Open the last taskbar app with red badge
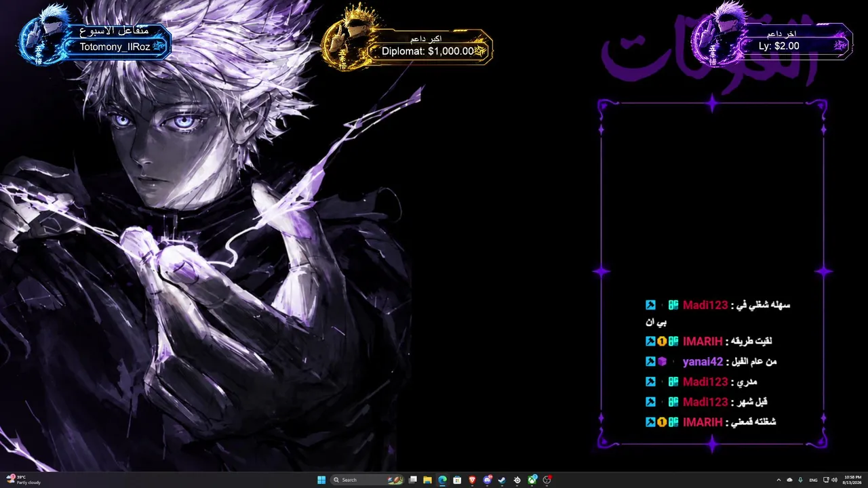Screen dimensions: 868x488 coord(547,480)
